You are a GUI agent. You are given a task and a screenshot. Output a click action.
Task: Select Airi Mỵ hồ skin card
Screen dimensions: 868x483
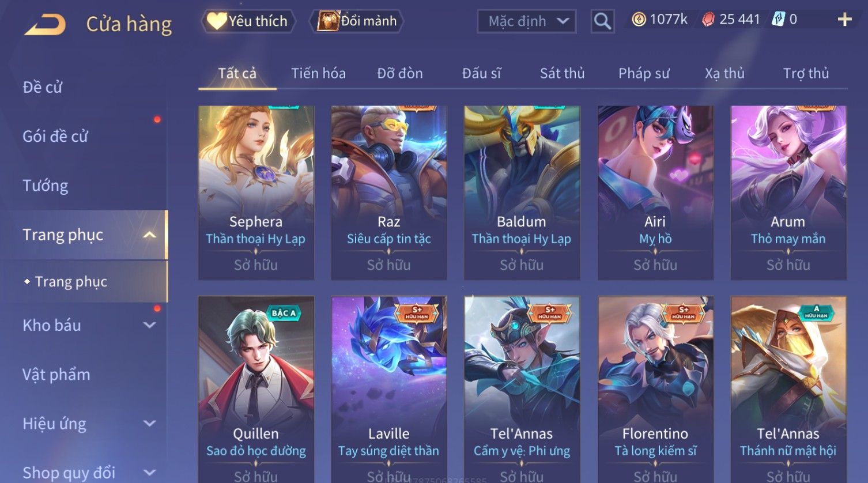tap(655, 193)
